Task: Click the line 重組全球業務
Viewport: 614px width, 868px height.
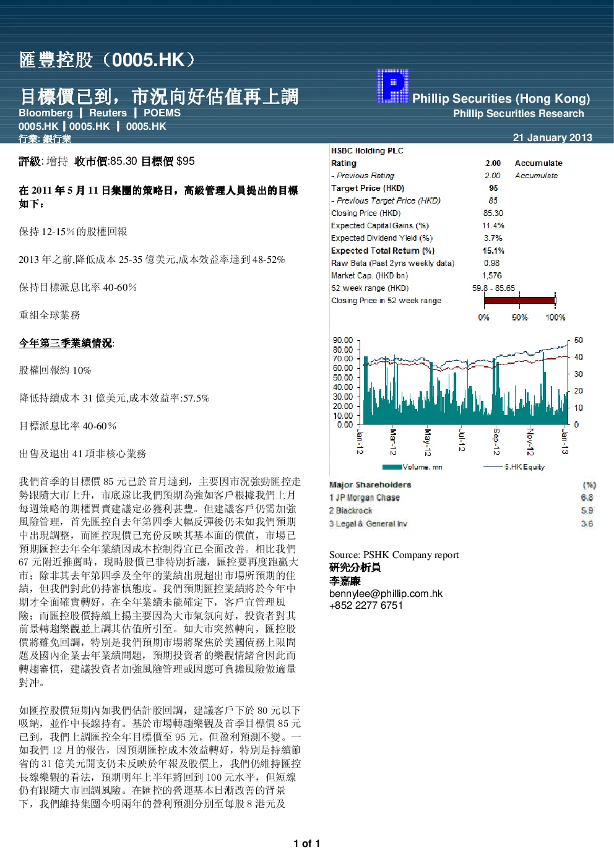Action: pyautogui.click(x=50, y=315)
